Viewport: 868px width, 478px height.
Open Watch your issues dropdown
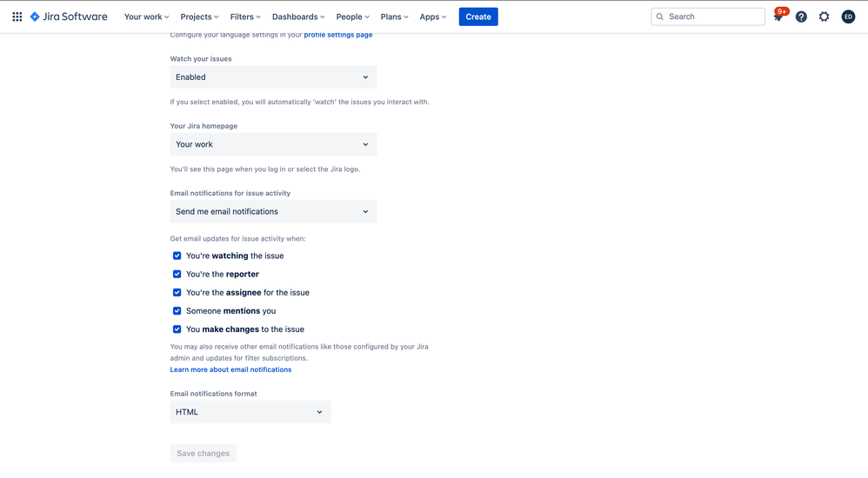tap(273, 76)
